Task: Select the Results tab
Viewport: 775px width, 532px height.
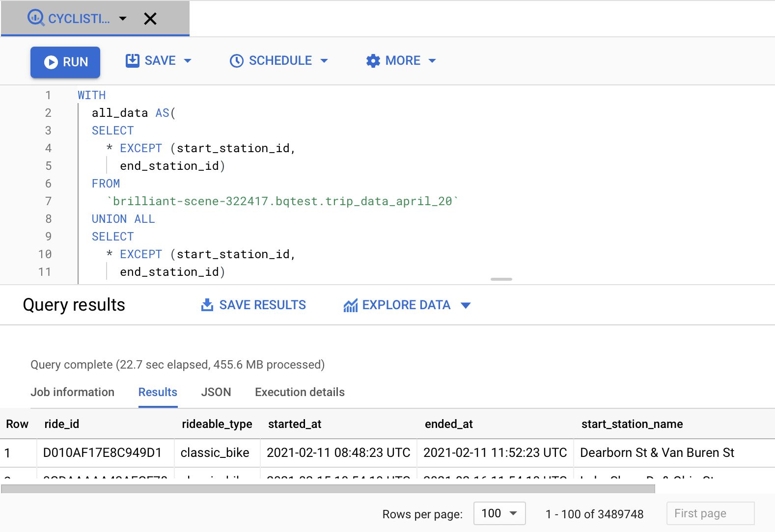Action: (x=158, y=392)
